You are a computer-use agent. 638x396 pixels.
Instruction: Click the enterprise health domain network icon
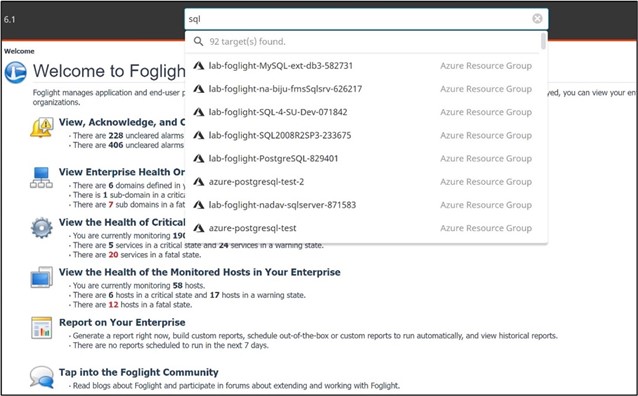pyautogui.click(x=41, y=178)
